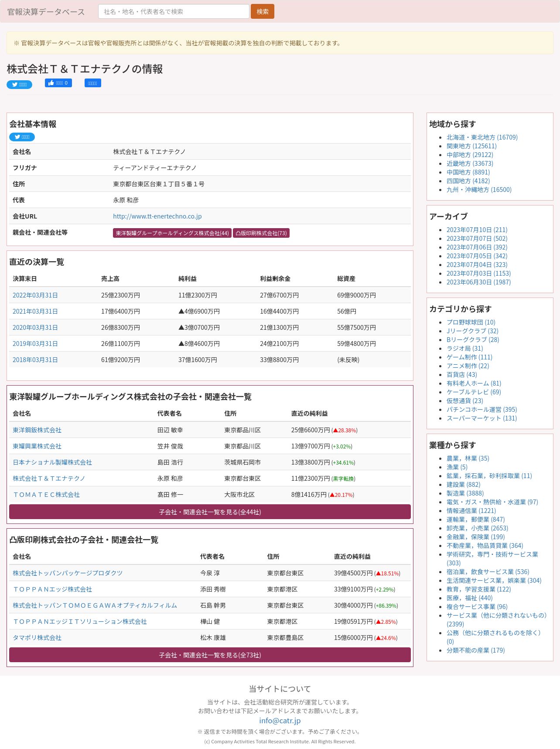Open 2019年03月31日 settlement entry
The width and height of the screenshot is (560, 749).
pyautogui.click(x=35, y=344)
